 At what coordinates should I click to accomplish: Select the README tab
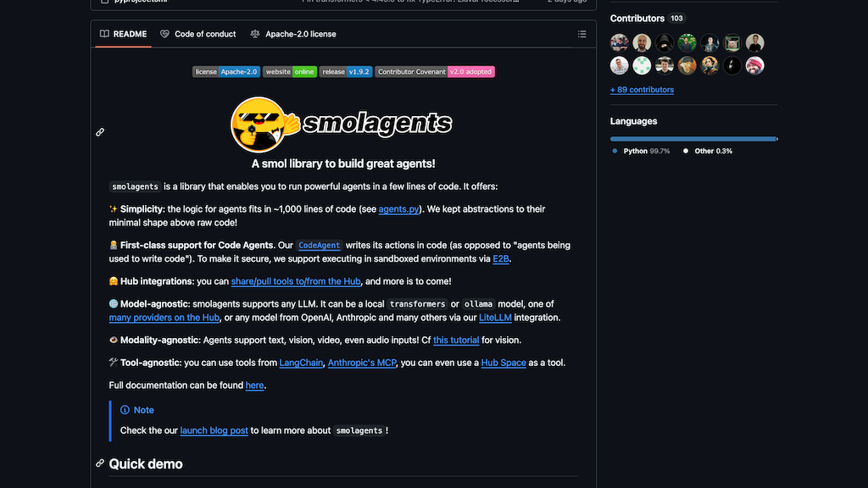[x=123, y=34]
